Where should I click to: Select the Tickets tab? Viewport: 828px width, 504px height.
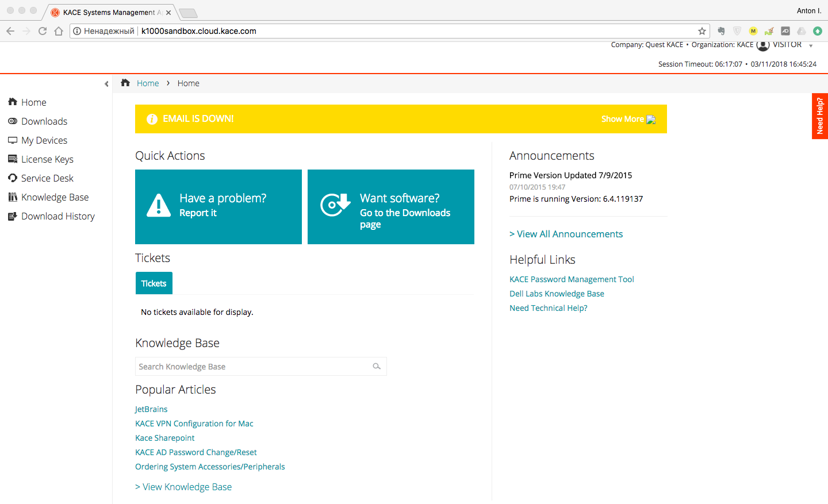[x=154, y=283]
